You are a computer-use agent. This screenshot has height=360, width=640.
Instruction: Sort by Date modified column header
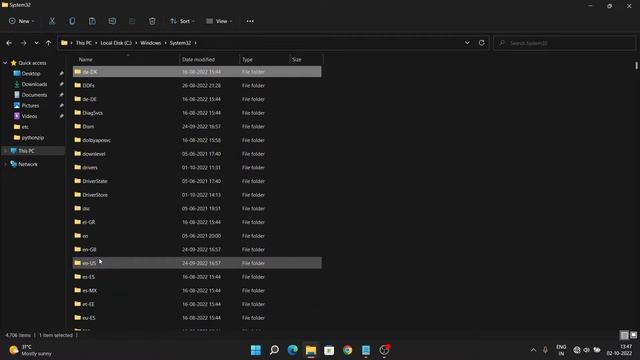click(209, 60)
